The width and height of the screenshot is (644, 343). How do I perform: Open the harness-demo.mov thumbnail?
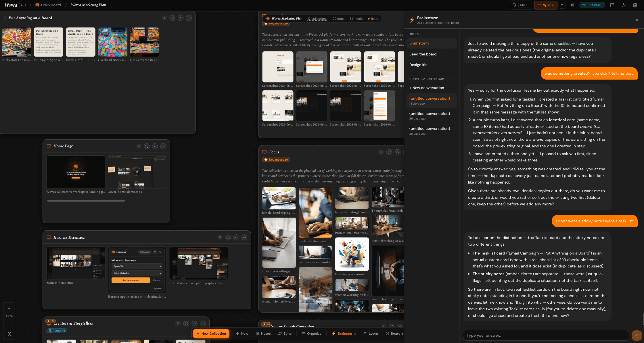click(x=76, y=263)
